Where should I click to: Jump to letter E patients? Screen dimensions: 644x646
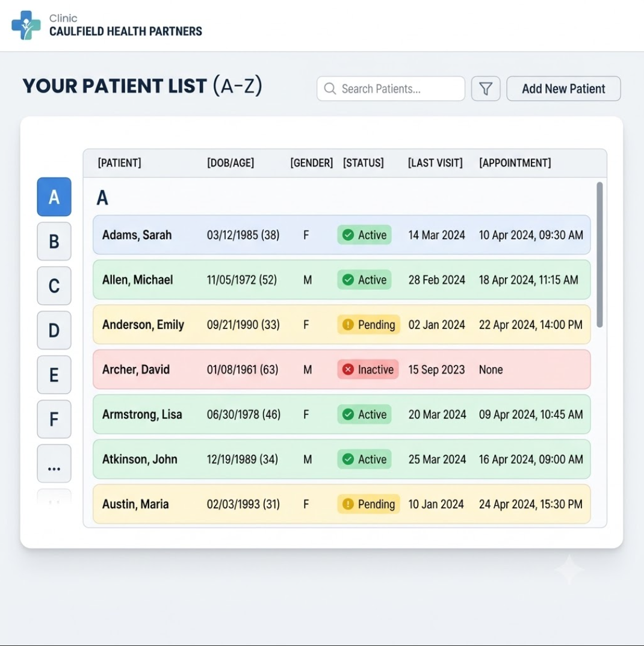(x=54, y=375)
